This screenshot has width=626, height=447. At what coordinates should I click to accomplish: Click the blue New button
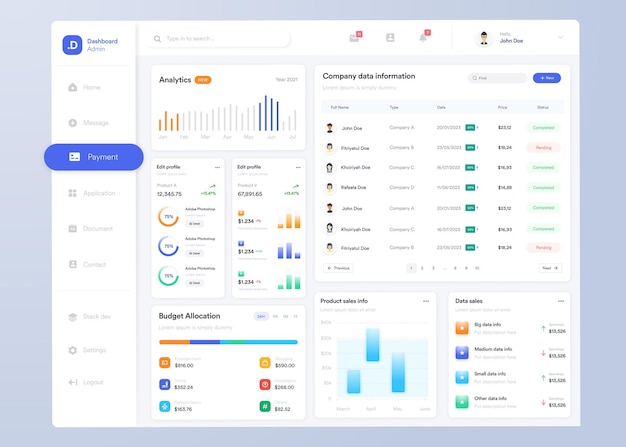(547, 78)
